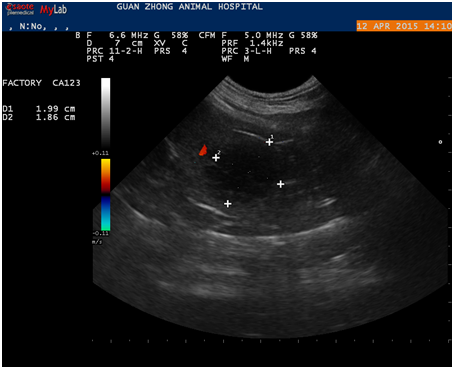The width and height of the screenshot is (455, 367).
Task: Click caliper cross marker number 2
Action: pos(216,158)
